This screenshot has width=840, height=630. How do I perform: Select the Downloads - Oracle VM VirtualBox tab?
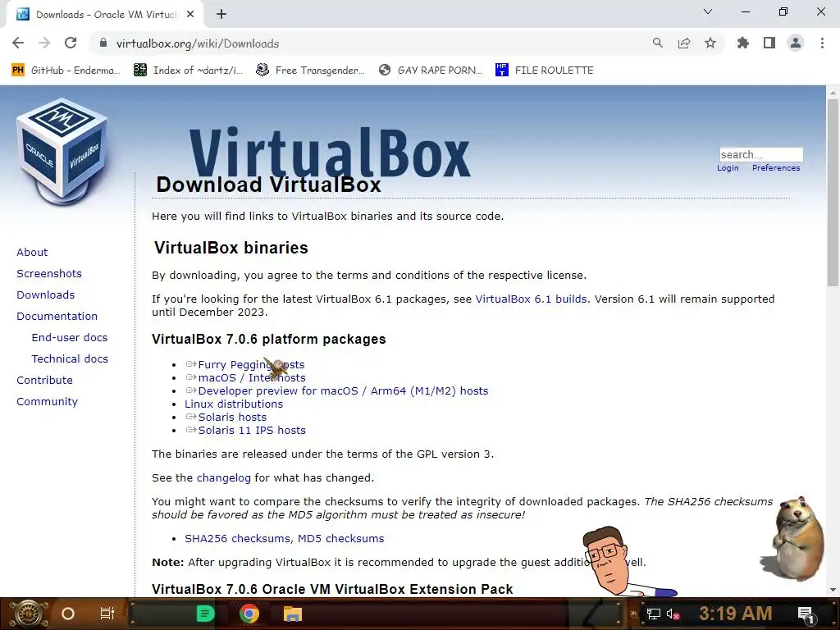(105, 15)
